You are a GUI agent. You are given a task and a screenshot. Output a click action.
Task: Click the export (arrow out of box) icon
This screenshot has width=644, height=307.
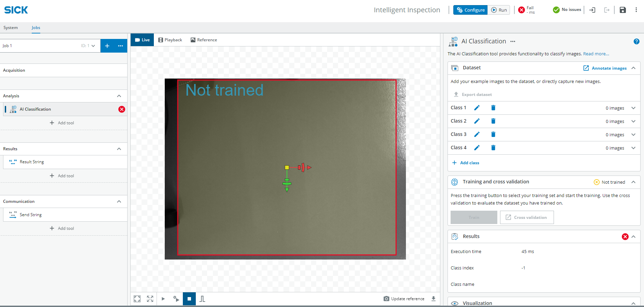[607, 10]
